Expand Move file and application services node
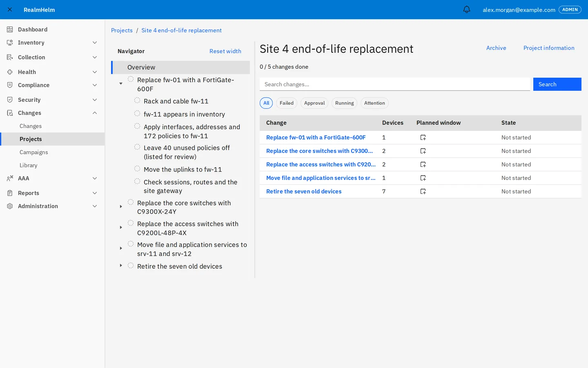 click(x=121, y=248)
